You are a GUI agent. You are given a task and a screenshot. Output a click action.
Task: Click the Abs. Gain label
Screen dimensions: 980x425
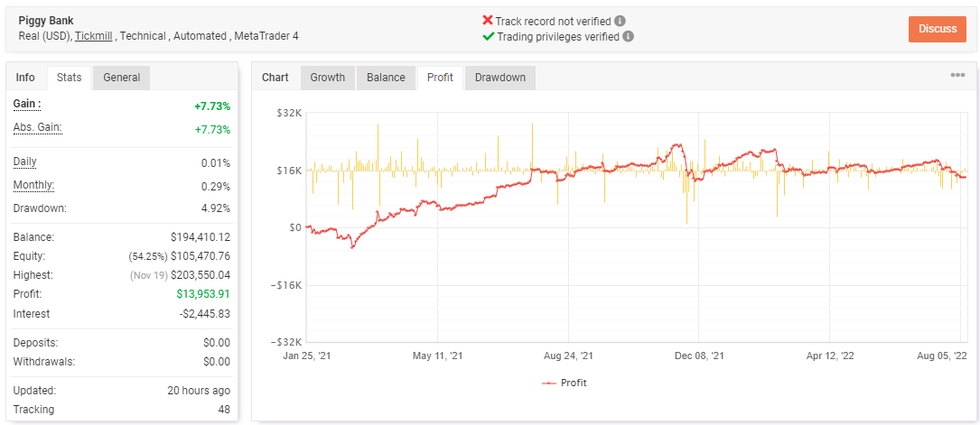coord(38,127)
